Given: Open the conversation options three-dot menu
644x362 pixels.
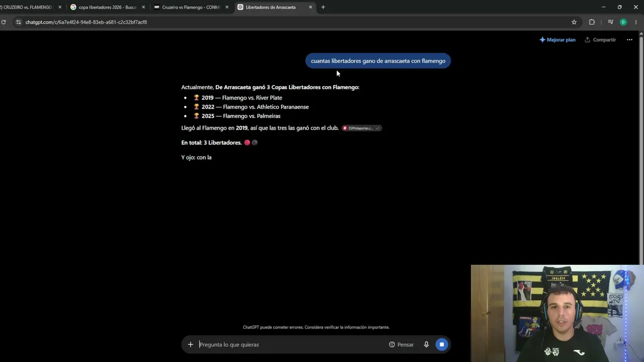Looking at the screenshot, I should 629,40.
